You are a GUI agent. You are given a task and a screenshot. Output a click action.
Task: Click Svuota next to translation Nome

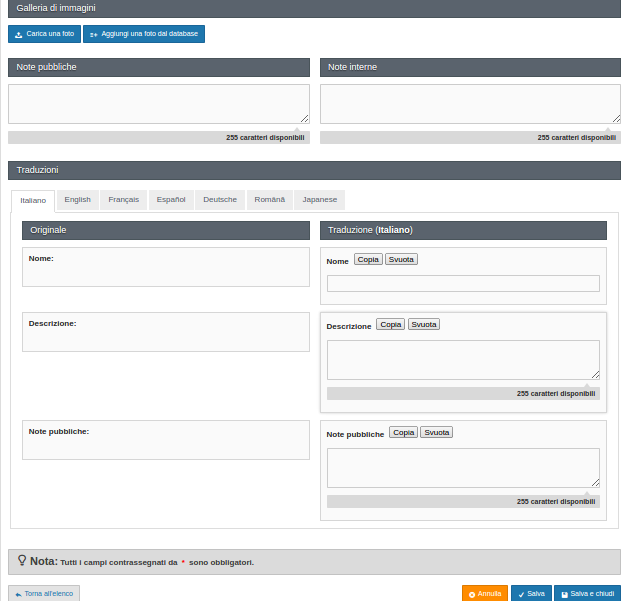pyautogui.click(x=401, y=260)
